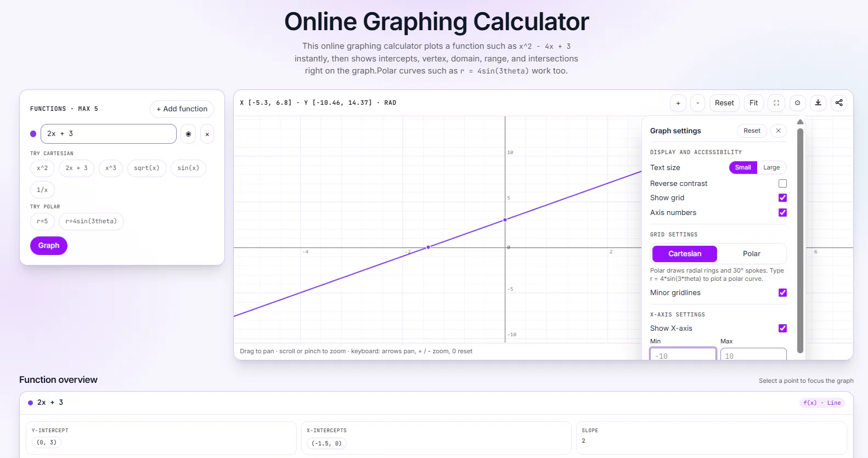Download the graph image
Screen dimensions: 868x458
[x=818, y=103]
